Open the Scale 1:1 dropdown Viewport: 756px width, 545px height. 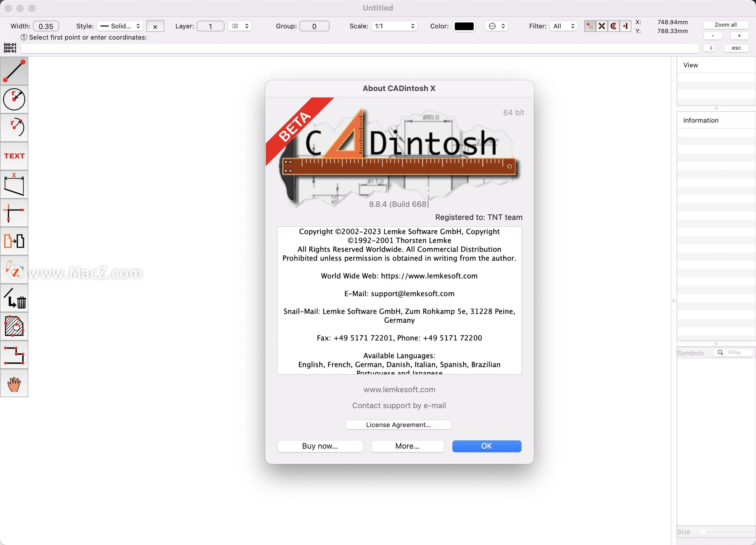pyautogui.click(x=394, y=26)
